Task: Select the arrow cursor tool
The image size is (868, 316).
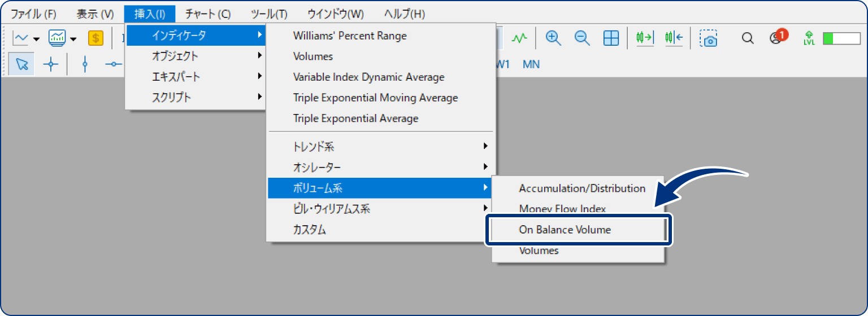Action: click(x=22, y=64)
